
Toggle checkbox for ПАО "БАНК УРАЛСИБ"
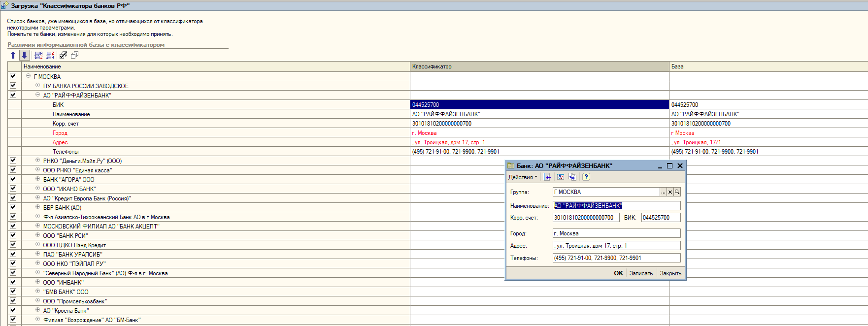point(13,254)
